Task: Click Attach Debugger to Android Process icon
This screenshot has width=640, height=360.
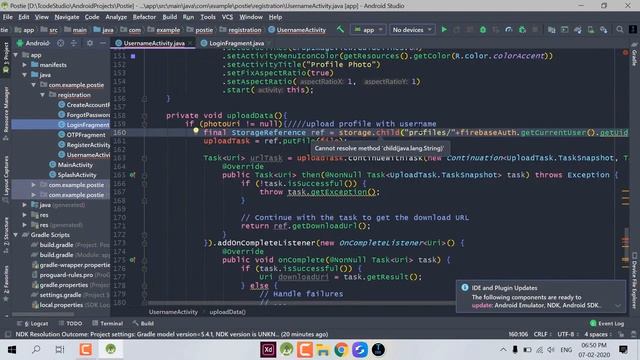Action: coord(522,29)
